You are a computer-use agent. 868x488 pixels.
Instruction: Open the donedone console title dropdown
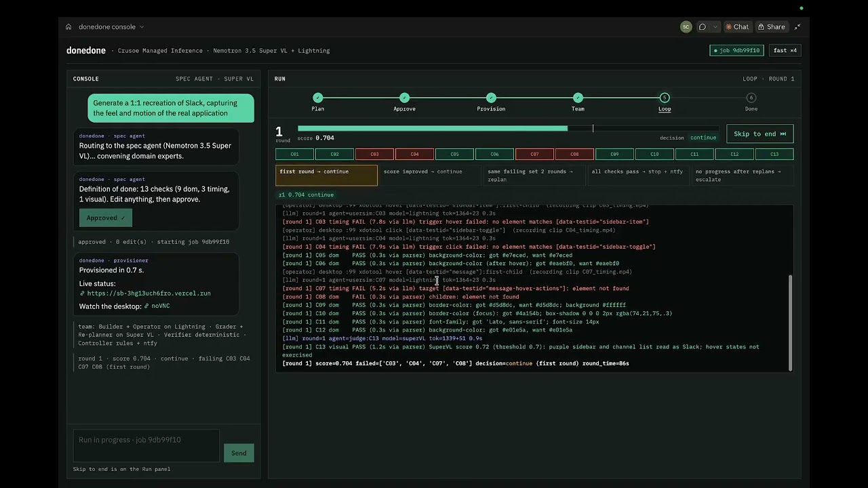pos(111,27)
